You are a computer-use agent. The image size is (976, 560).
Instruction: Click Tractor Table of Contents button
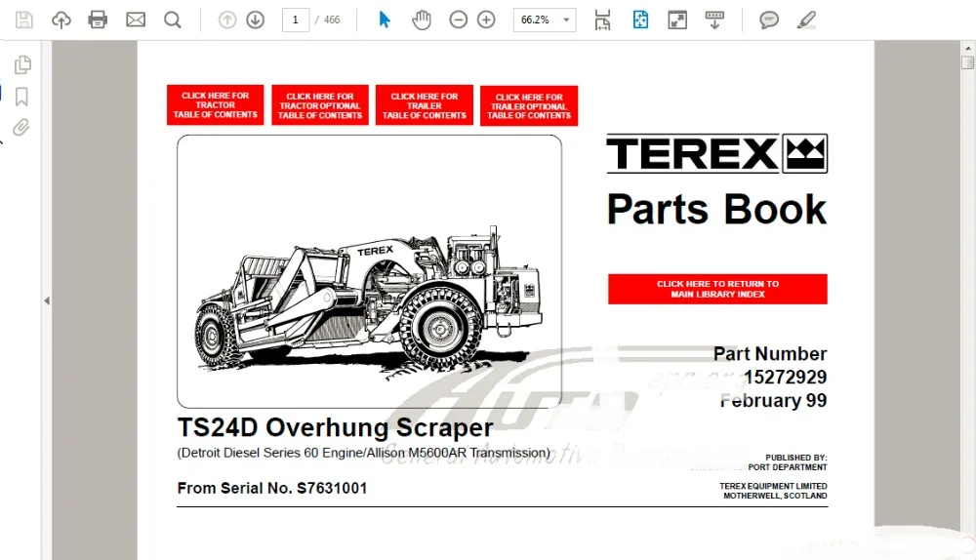pyautogui.click(x=216, y=105)
